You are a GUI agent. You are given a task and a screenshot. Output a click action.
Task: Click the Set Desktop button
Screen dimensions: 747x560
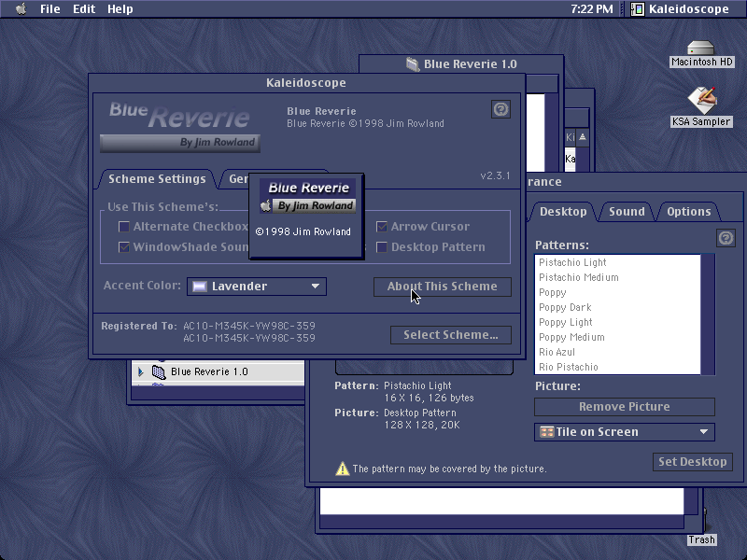(692, 461)
